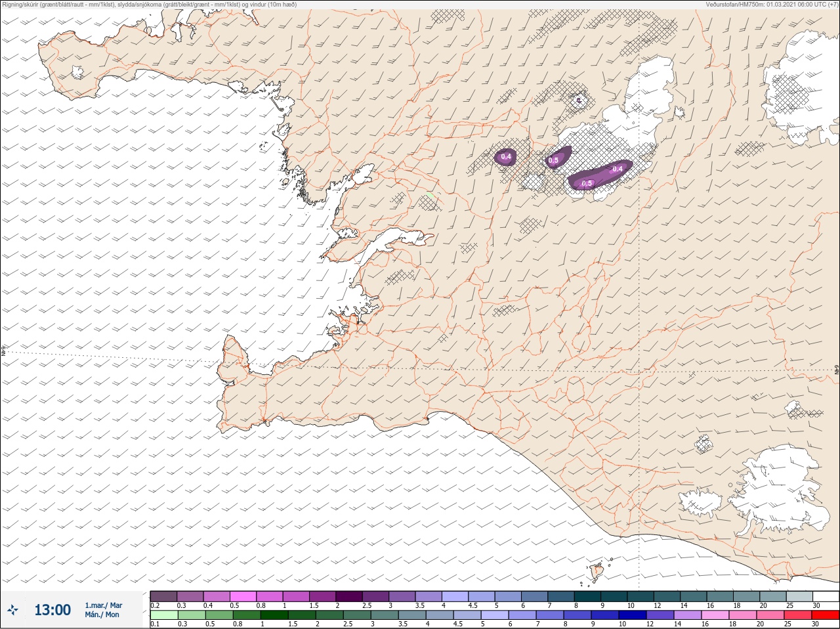Click the 13:00 forecast time display
840x629 pixels.
click(x=52, y=610)
